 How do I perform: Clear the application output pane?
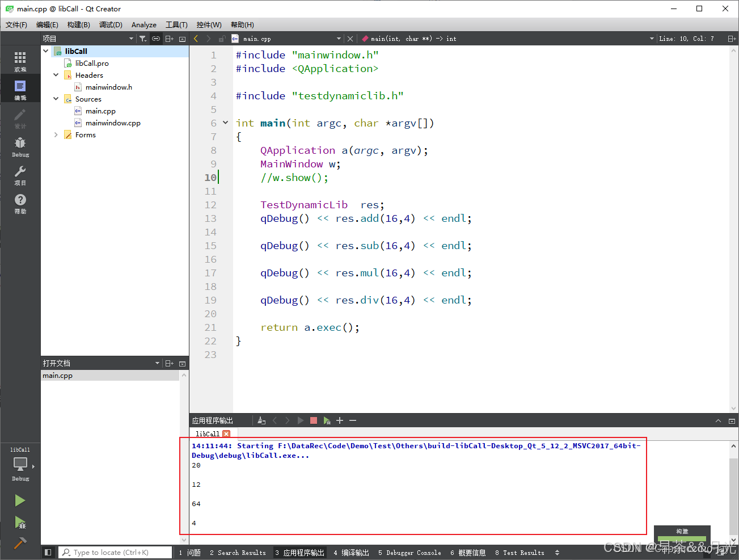[x=261, y=420]
